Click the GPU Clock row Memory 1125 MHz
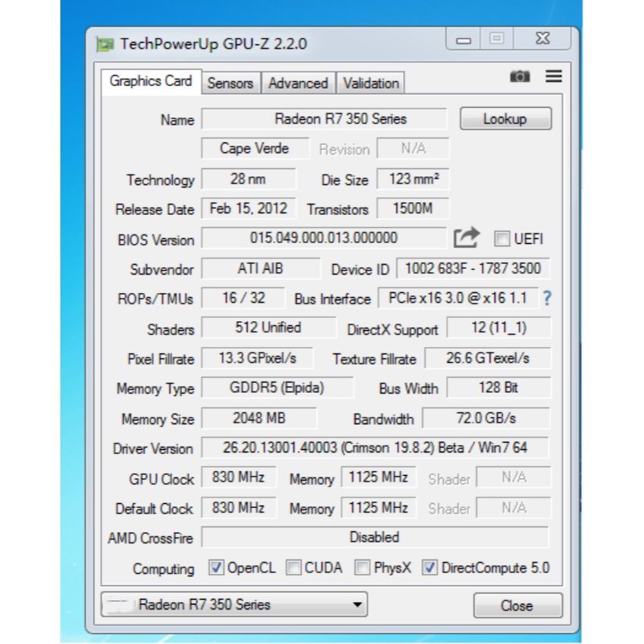The height and width of the screenshot is (644, 644). (378, 477)
